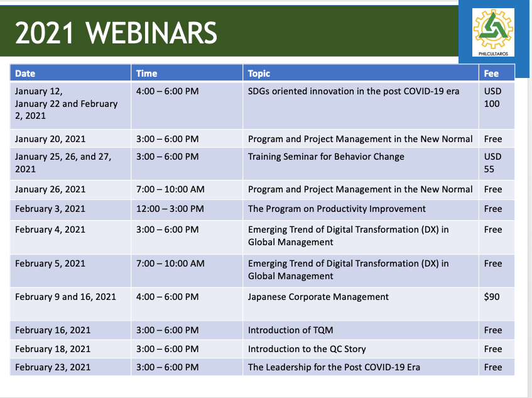
Task: Select the February 4, 2021 date cell
Action: point(50,229)
